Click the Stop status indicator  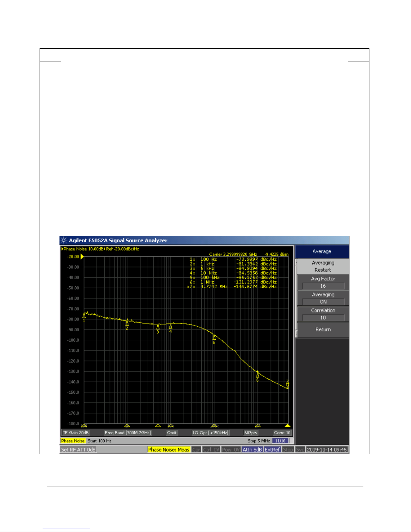coord(288,449)
